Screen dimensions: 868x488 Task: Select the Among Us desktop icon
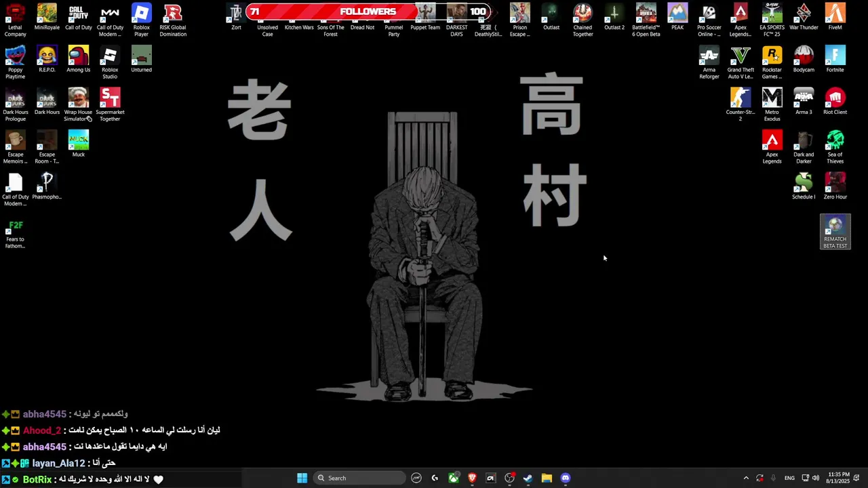click(x=78, y=59)
